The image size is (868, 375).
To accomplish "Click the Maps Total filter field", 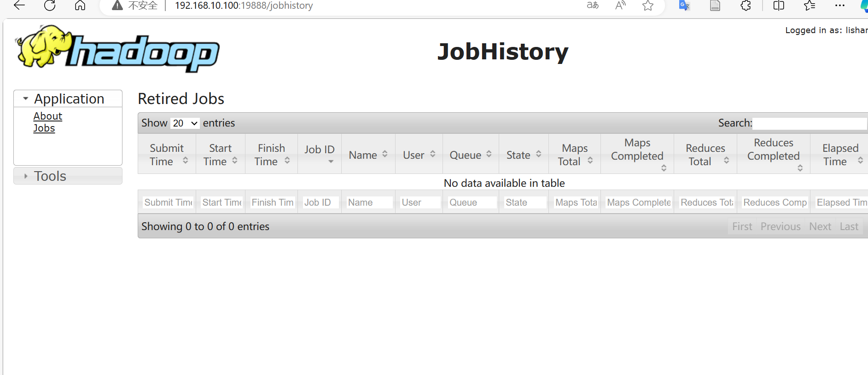I will click(x=576, y=202).
